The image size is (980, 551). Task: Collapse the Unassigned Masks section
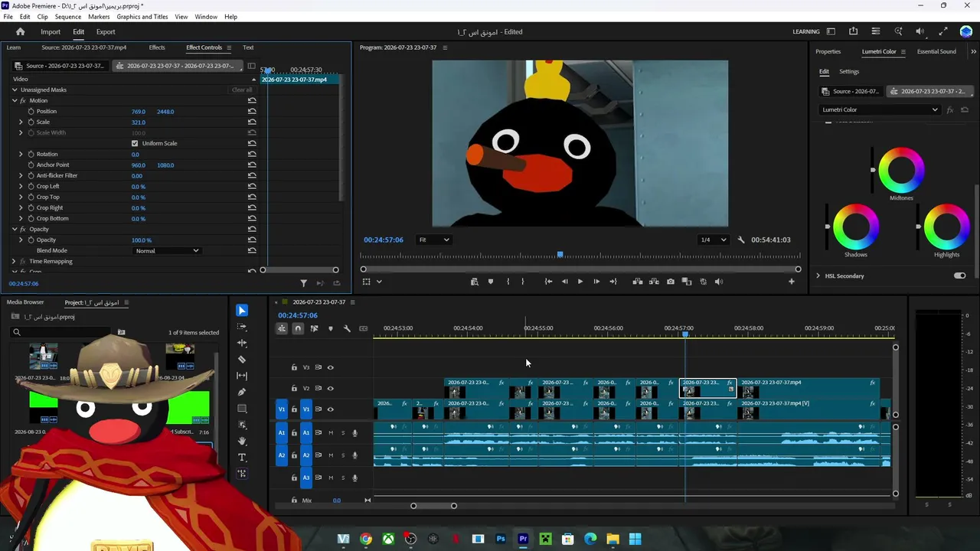pos(15,90)
